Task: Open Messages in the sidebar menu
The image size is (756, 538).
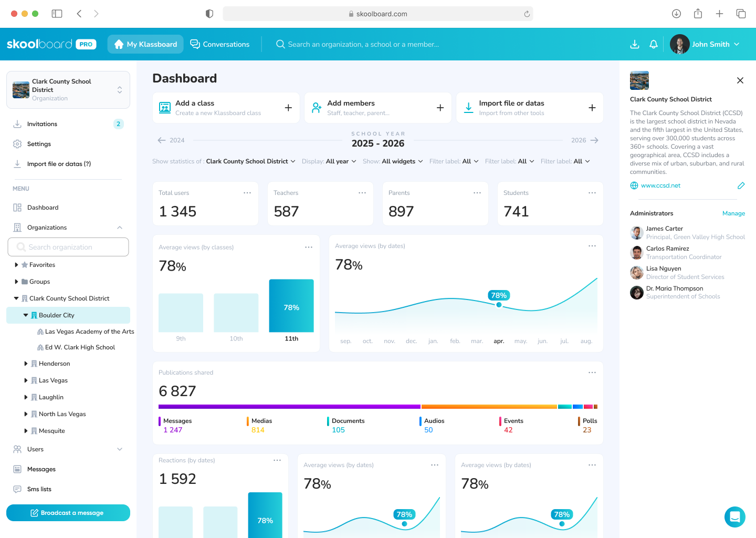Action: (41, 469)
